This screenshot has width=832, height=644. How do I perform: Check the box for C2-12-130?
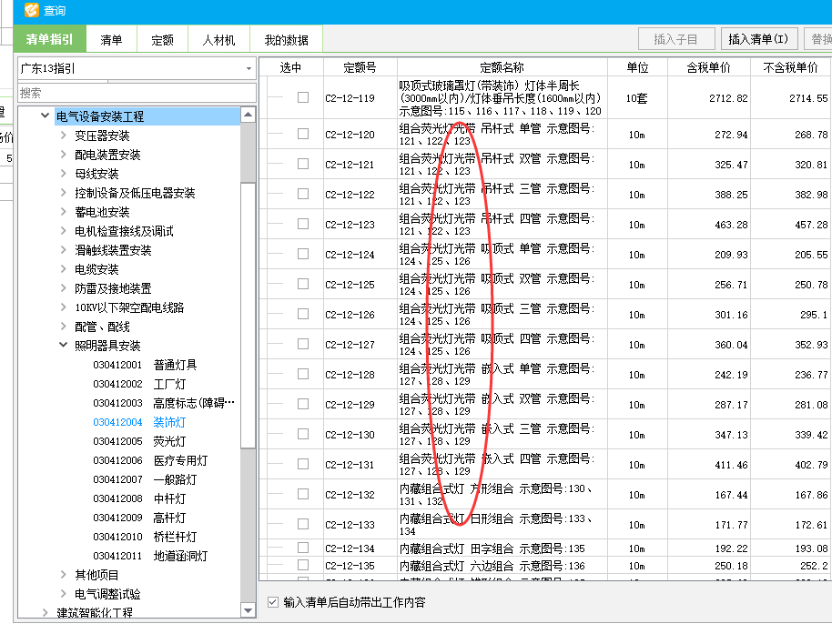click(303, 434)
